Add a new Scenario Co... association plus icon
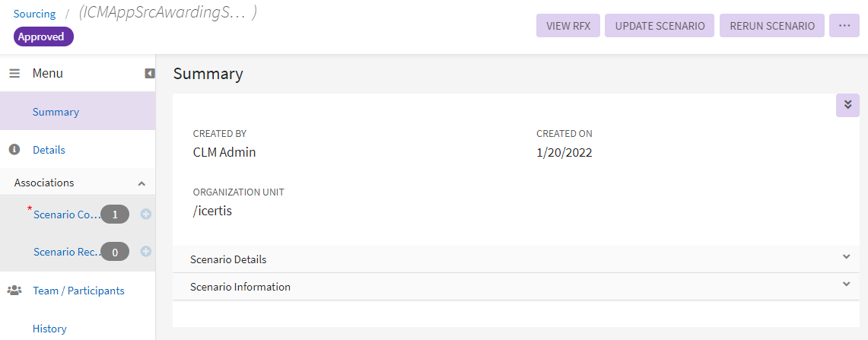 [146, 214]
